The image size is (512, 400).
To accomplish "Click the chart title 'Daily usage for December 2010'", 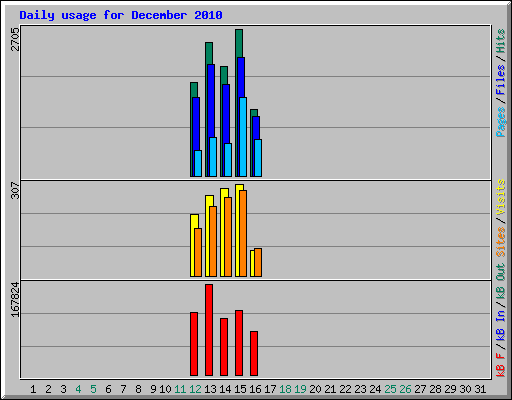I will click(121, 15).
